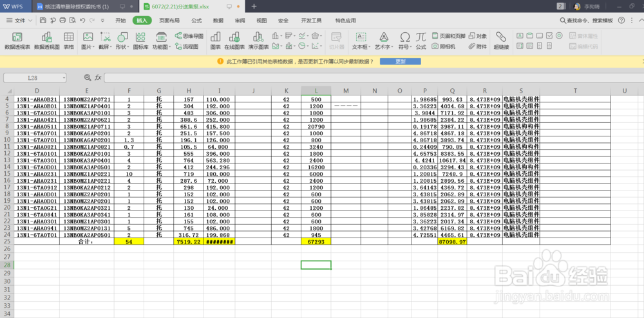644x318 pixels.
Task: Insert an object (对象)
Action: [x=478, y=36]
